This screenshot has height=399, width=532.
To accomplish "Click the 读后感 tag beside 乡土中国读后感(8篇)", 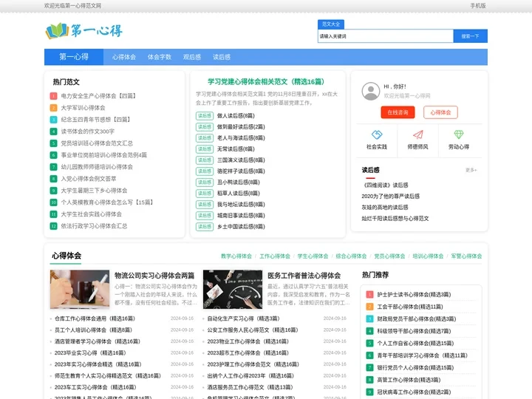I will 205,226.
